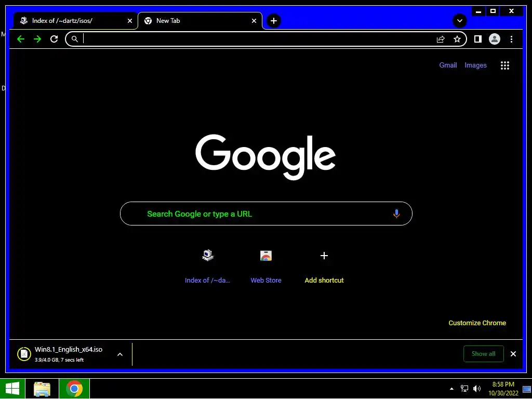Show all downloads

484,354
